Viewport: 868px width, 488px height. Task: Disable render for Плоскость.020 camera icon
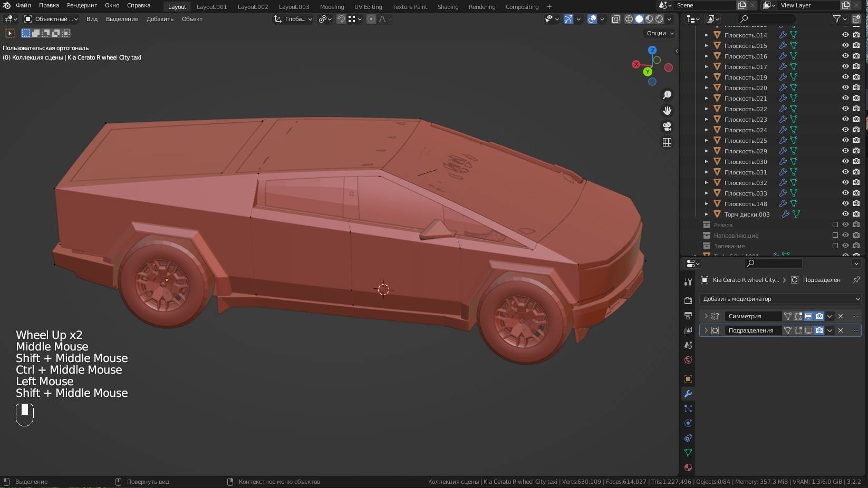click(856, 87)
